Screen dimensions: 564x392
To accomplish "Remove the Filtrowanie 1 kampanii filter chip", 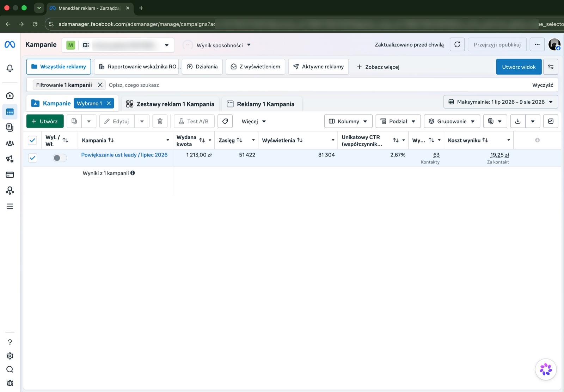I will click(x=100, y=85).
